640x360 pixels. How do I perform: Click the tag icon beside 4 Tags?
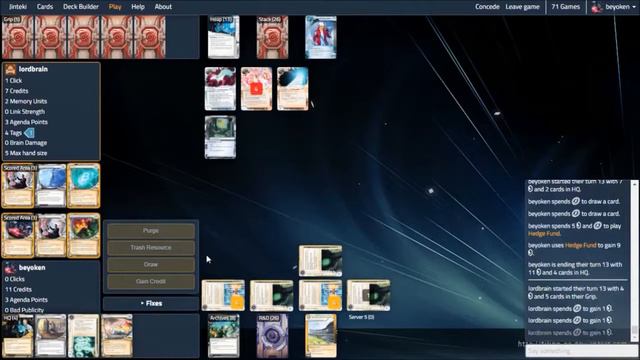pos(29,133)
